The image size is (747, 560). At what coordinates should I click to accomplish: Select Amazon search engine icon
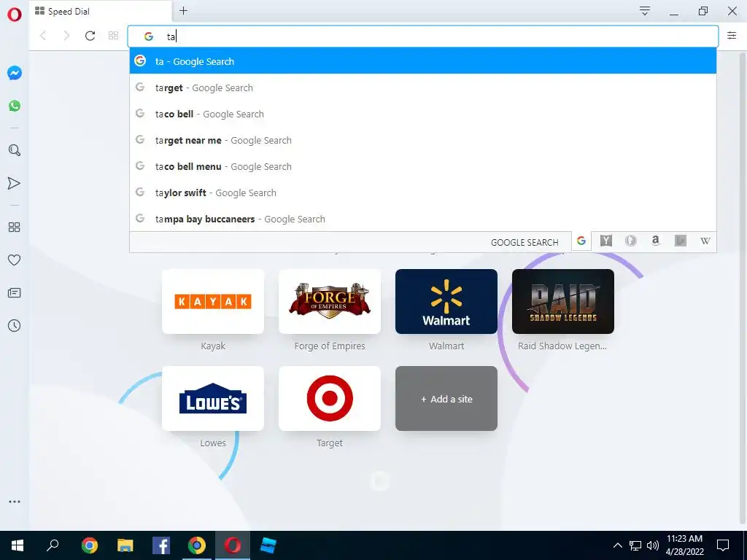click(x=656, y=241)
